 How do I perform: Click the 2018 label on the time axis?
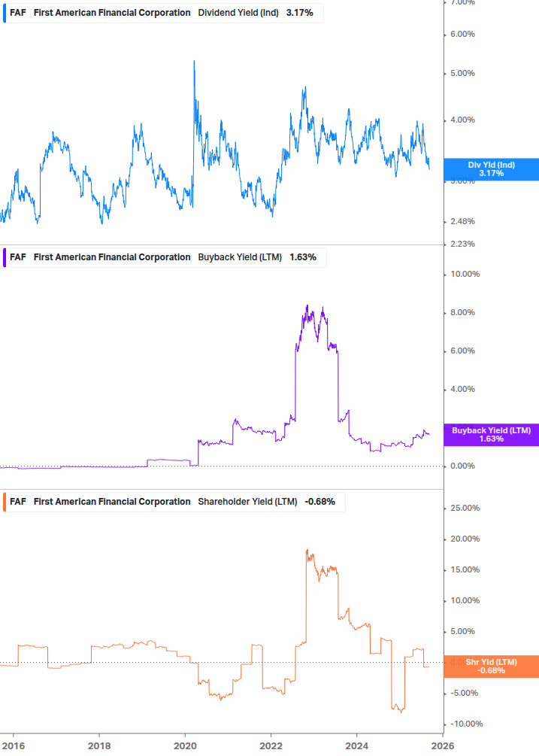pyautogui.click(x=99, y=746)
